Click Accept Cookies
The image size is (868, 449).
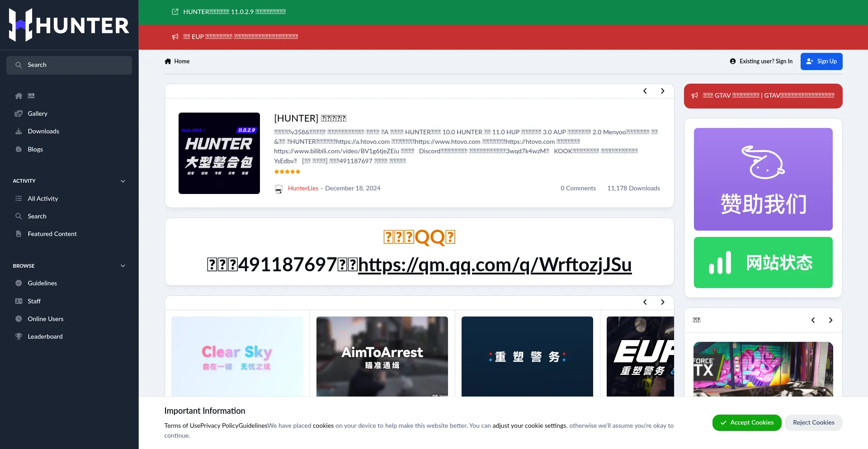(747, 423)
